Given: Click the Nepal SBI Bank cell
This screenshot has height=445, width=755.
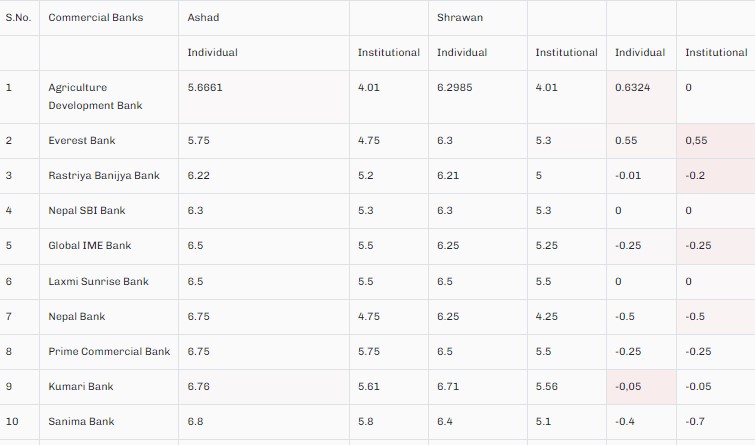Looking at the screenshot, I should [87, 211].
